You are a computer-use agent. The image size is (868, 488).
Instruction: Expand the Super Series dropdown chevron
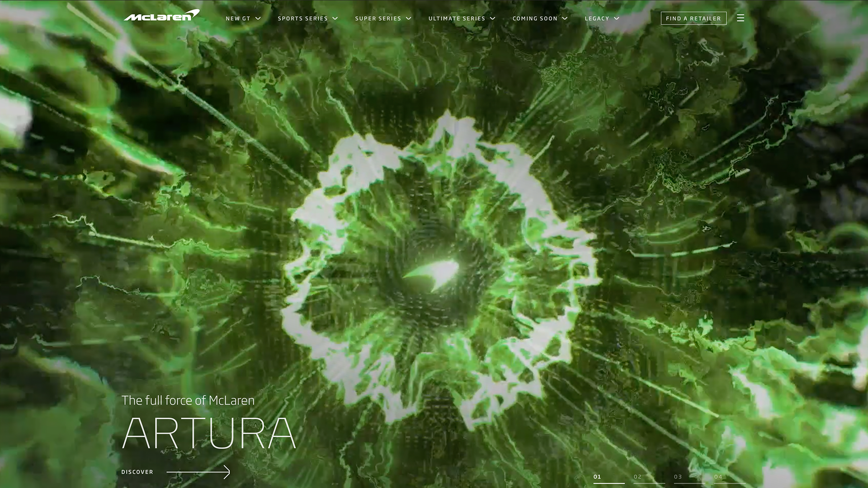click(409, 19)
